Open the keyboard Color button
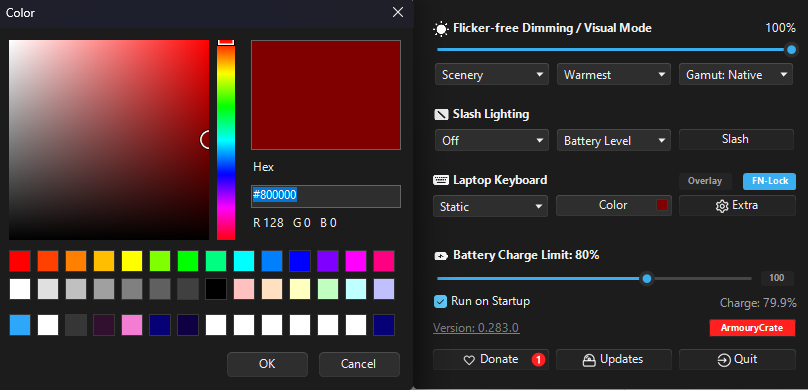 [613, 206]
